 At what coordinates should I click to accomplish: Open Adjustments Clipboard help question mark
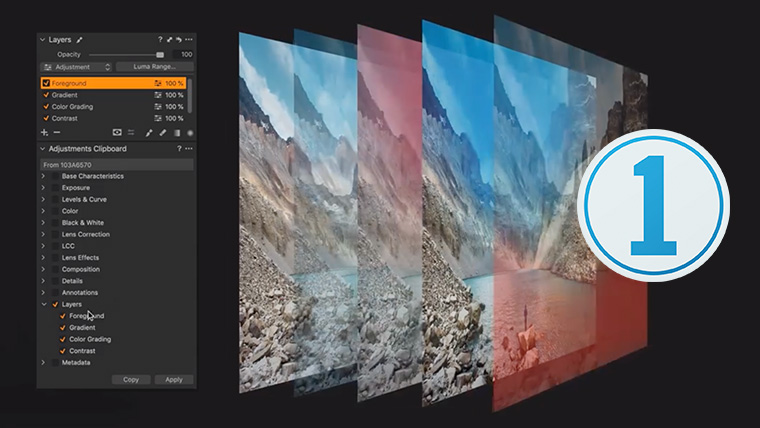179,149
